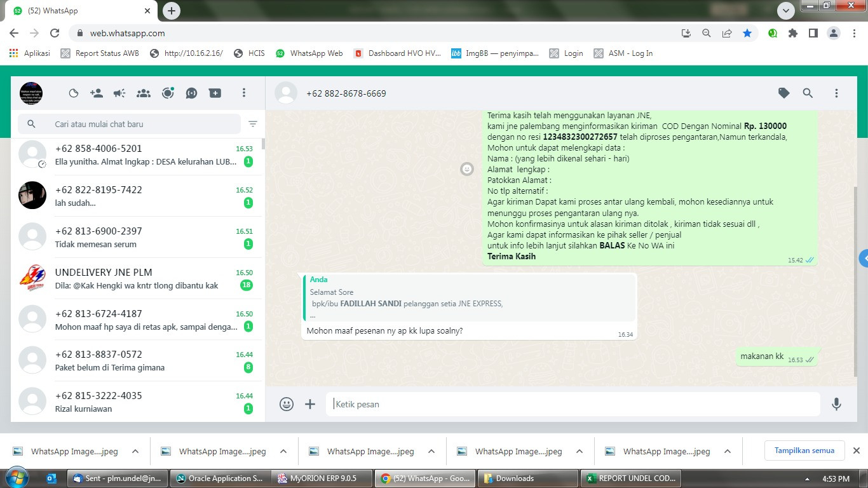Viewport: 868px width, 488px height.
Task: Click the UNDELIVERY JNE PLM group avatar
Action: pyautogui.click(x=32, y=278)
